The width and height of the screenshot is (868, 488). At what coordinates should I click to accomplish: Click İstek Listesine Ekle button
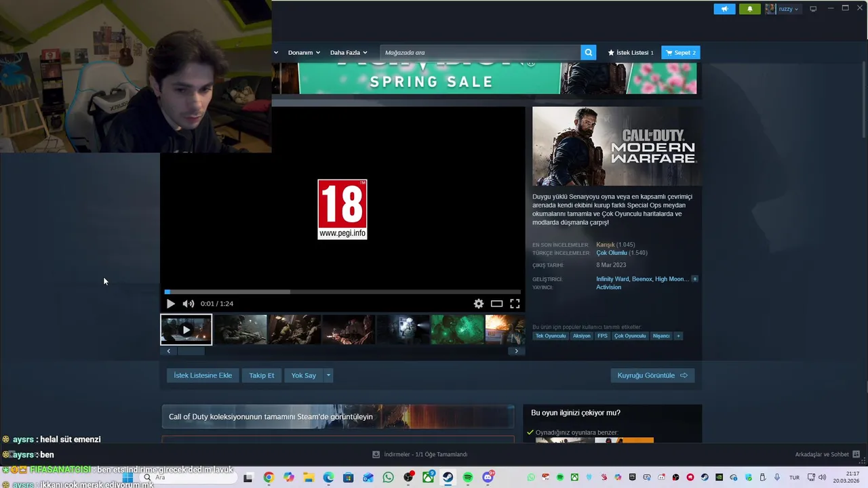tap(203, 375)
